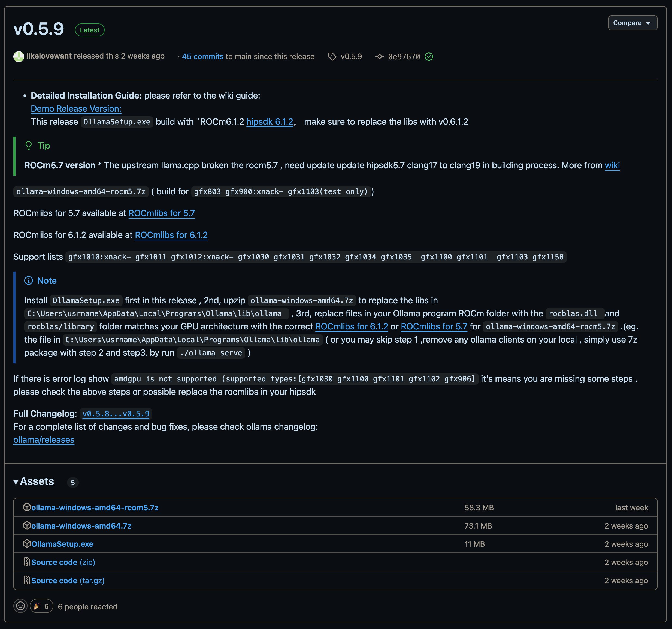Screen dimensions: 672x629
Task: Click the likelovewant user avatar
Action: pyautogui.click(x=19, y=56)
